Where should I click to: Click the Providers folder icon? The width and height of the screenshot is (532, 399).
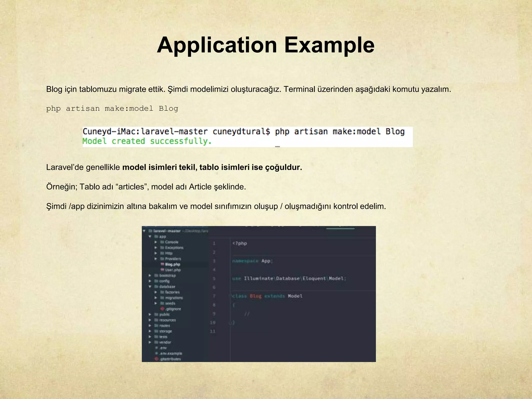point(162,259)
